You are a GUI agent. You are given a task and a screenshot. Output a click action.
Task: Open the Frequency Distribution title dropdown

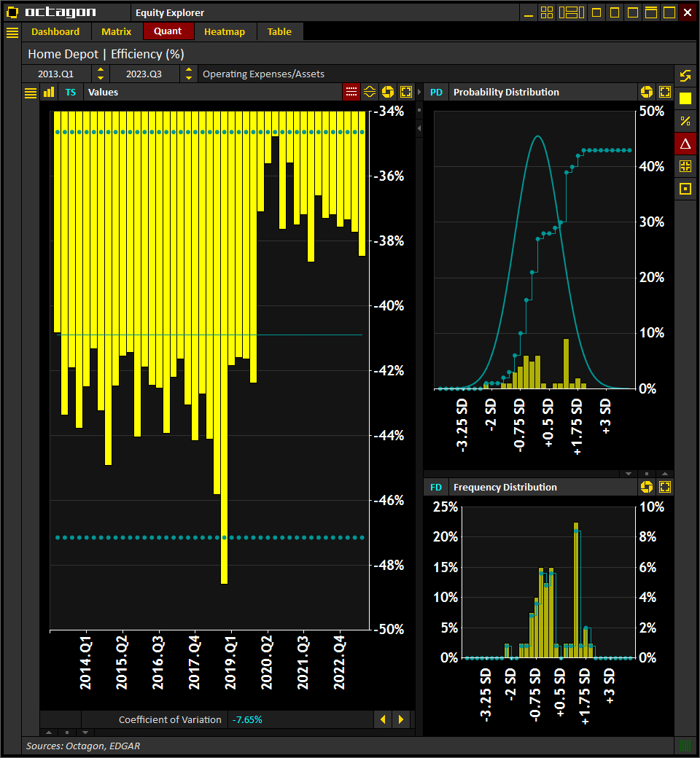click(x=543, y=488)
